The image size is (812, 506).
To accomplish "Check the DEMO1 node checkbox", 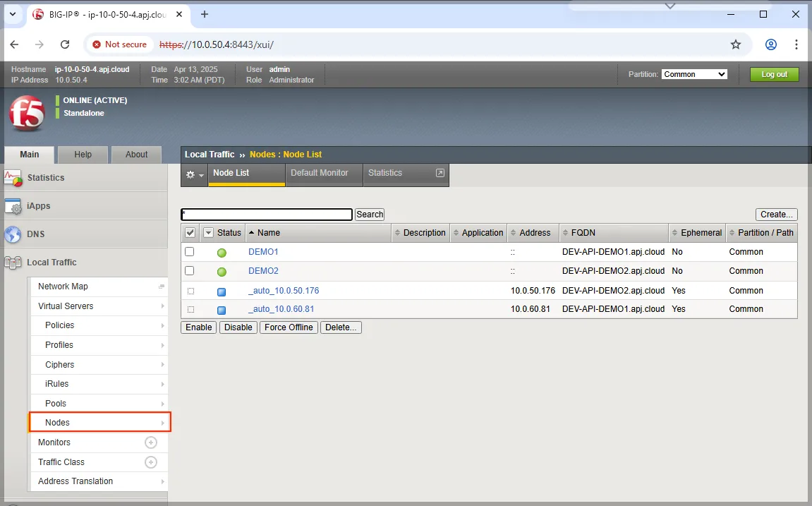I will pos(189,252).
